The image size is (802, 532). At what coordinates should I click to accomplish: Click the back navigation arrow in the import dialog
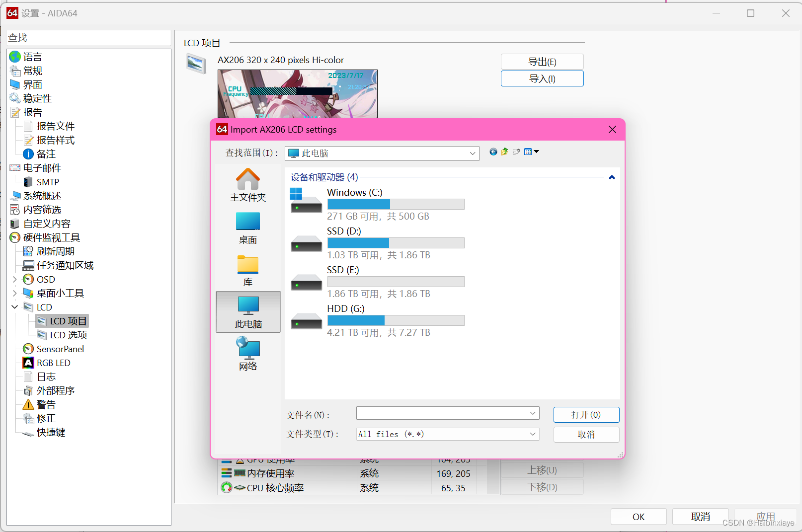coord(493,152)
